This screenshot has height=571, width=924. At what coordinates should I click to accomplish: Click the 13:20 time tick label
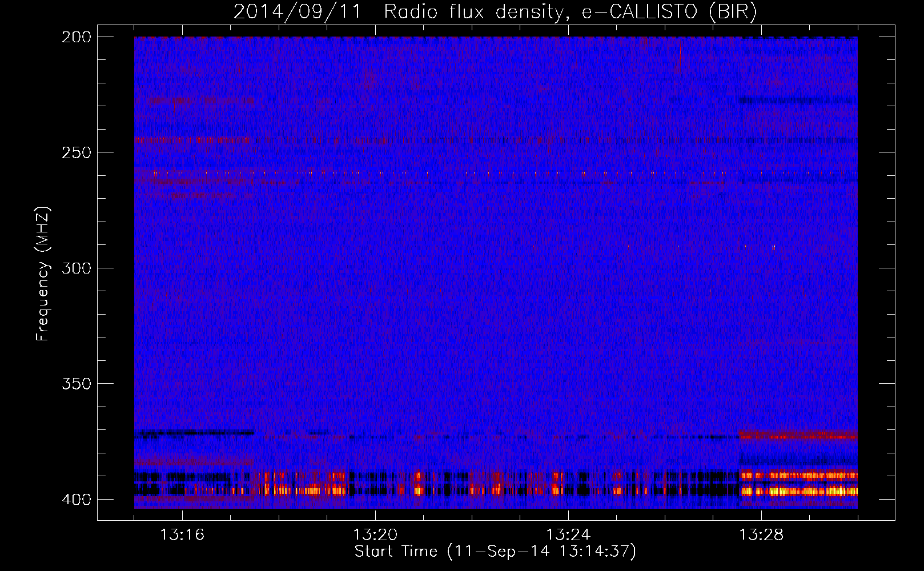pos(375,535)
